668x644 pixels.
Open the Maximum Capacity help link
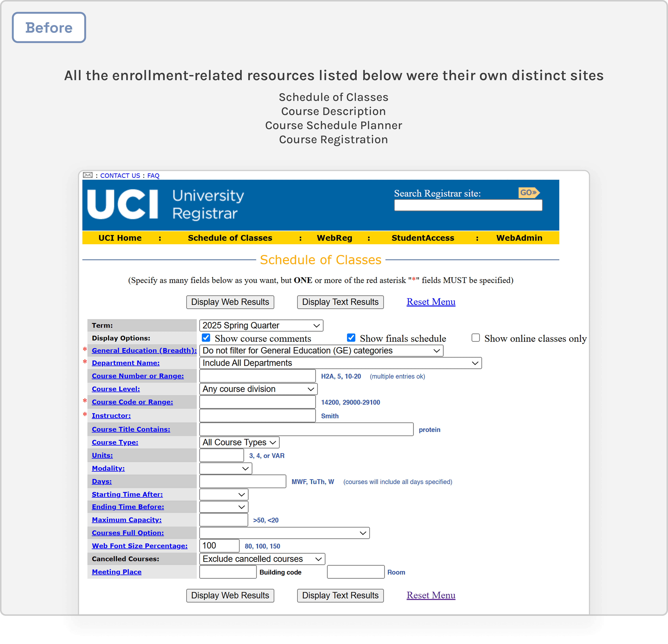(127, 520)
